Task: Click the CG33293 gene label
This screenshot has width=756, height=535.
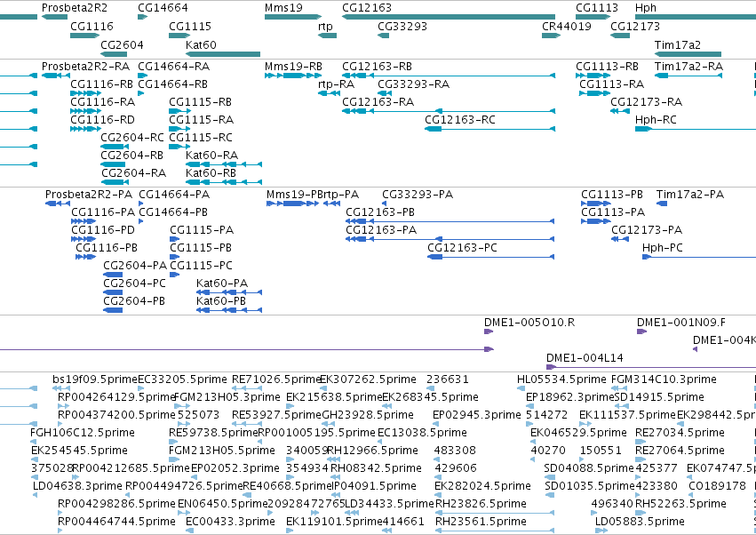Action: tap(402, 26)
